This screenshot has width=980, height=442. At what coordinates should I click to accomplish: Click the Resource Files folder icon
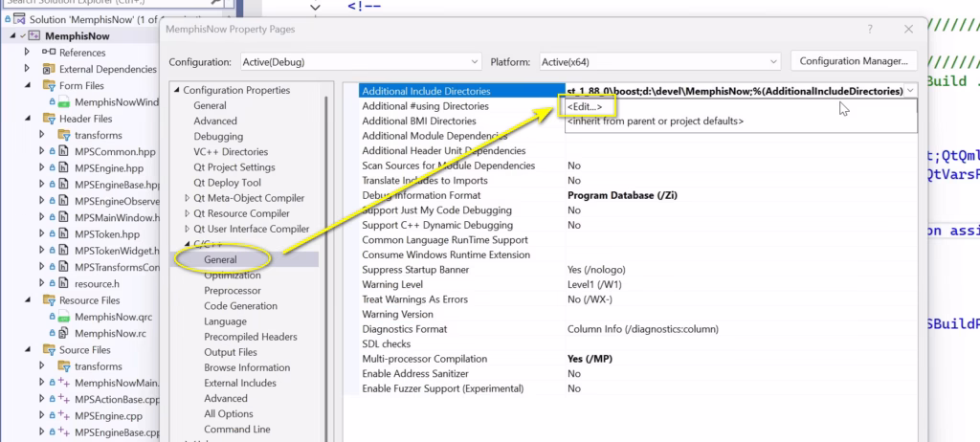tap(49, 300)
